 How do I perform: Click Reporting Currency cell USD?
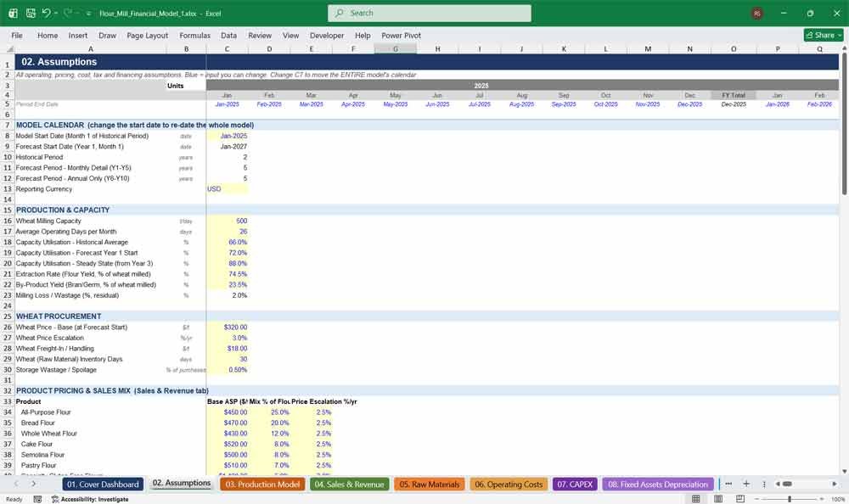coord(228,189)
